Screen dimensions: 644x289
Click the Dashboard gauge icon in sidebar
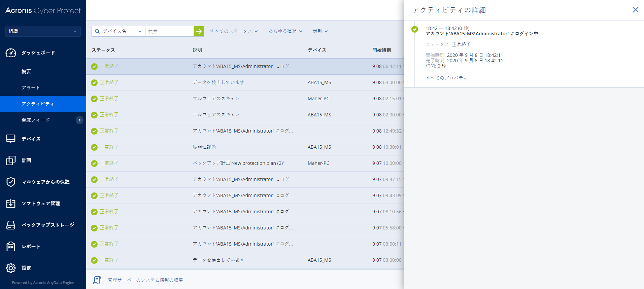point(11,53)
